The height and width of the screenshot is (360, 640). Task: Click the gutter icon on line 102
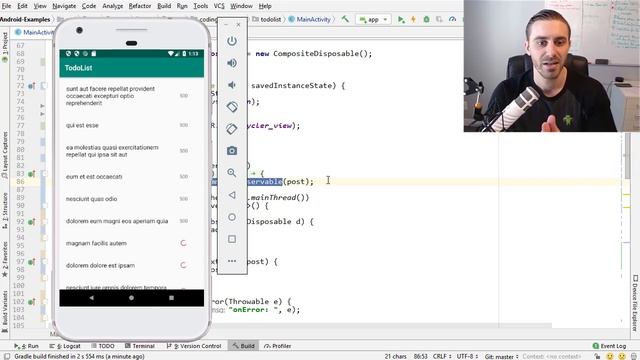point(31,302)
